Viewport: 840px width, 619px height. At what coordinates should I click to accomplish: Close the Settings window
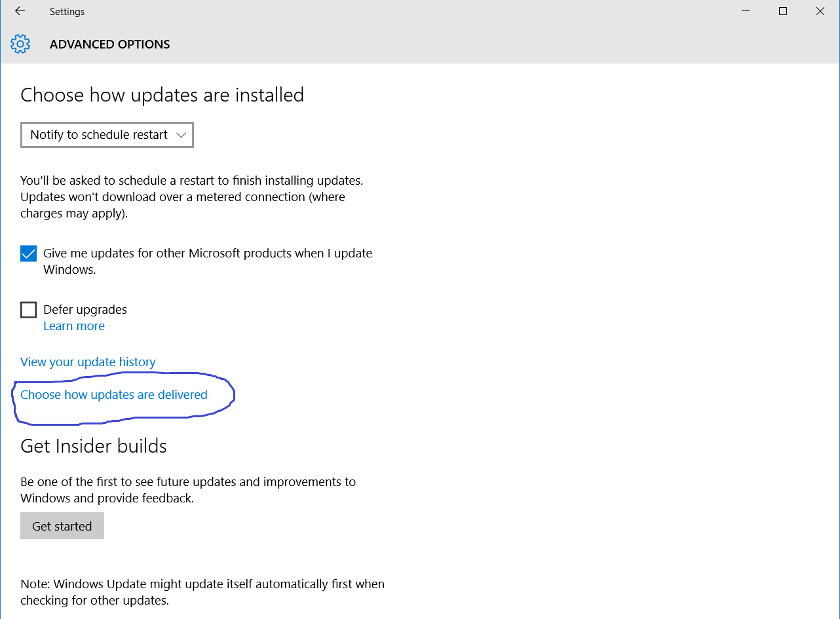pos(820,11)
